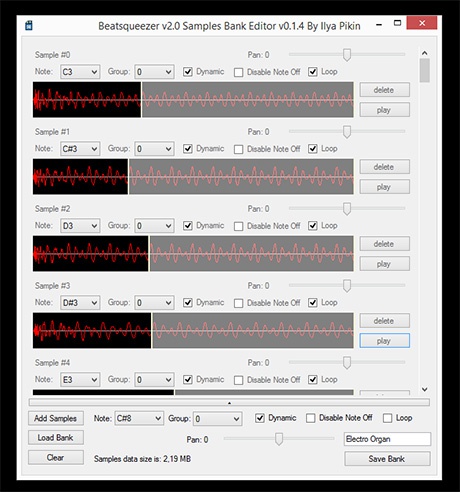The width and height of the screenshot is (460, 492).
Task: Toggle the Dynamic checkbox for Sample #0
Action: point(188,72)
